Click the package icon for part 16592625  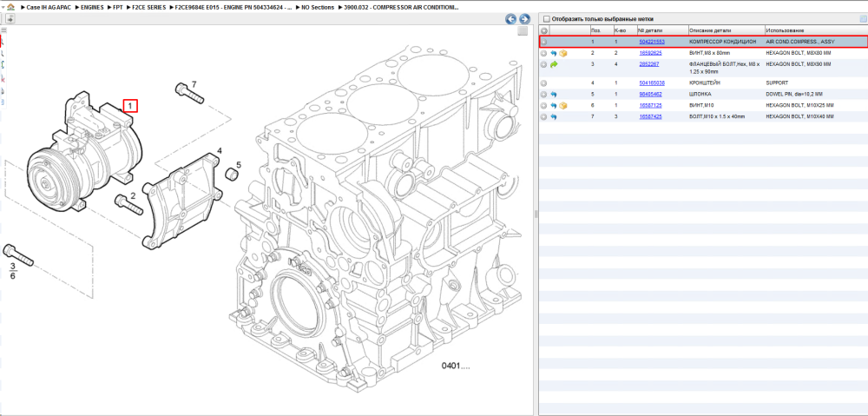[563, 53]
